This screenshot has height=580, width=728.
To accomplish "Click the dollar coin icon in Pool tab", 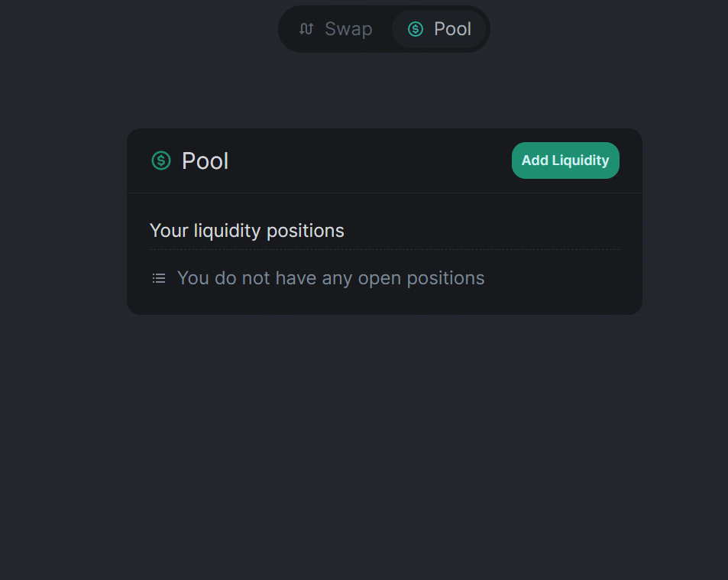I will tap(416, 29).
